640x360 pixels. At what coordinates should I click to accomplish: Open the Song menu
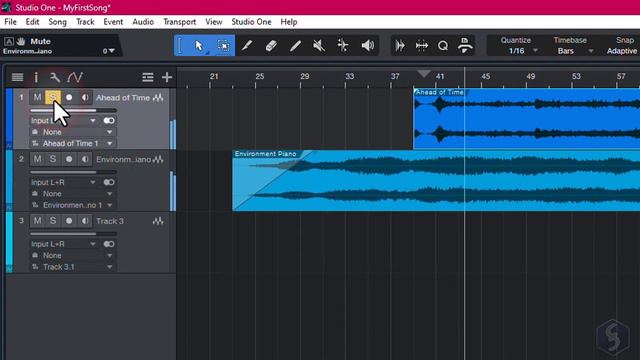tap(58, 22)
